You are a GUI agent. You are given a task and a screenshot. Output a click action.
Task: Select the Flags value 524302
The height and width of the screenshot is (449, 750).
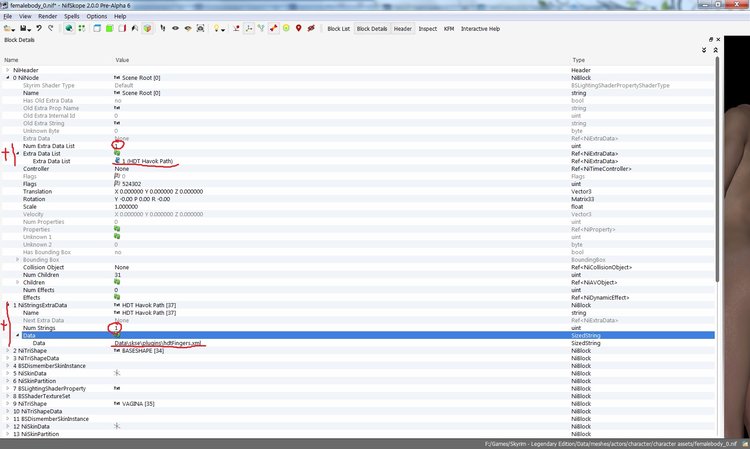click(131, 184)
